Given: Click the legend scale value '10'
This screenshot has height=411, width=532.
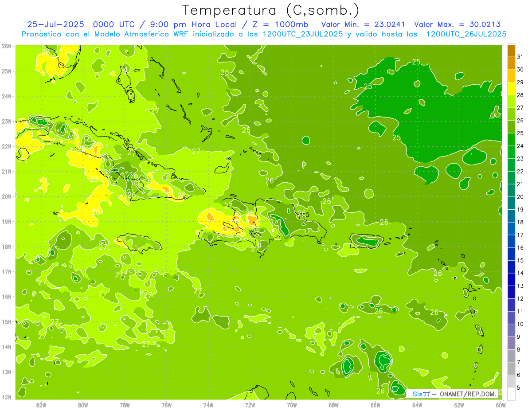Looking at the screenshot, I should point(520,324).
